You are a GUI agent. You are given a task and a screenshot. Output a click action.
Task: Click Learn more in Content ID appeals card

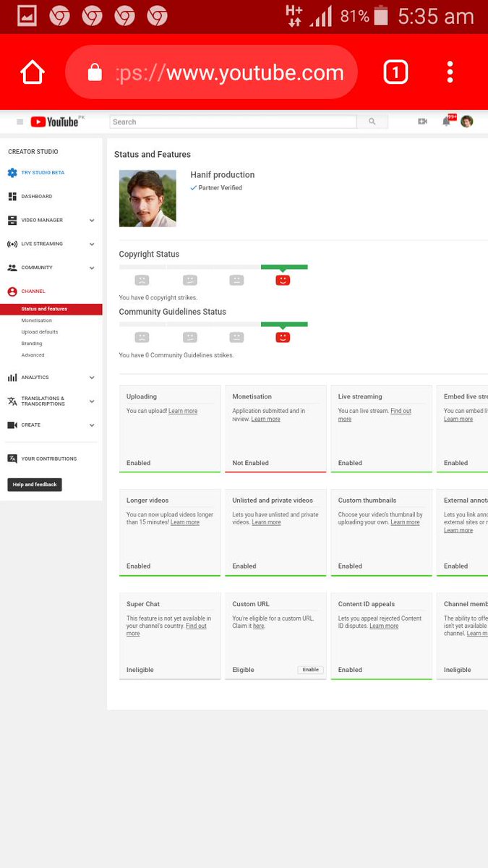[x=384, y=626]
